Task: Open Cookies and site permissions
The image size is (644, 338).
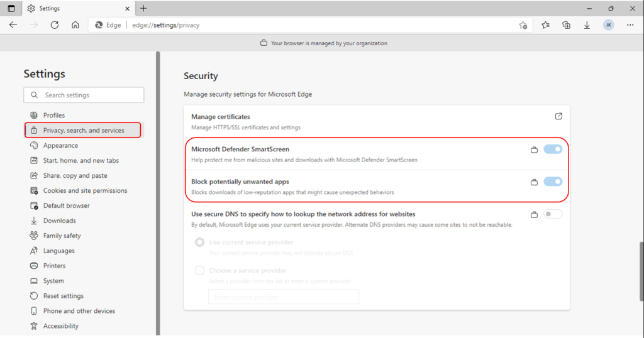Action: [82, 191]
